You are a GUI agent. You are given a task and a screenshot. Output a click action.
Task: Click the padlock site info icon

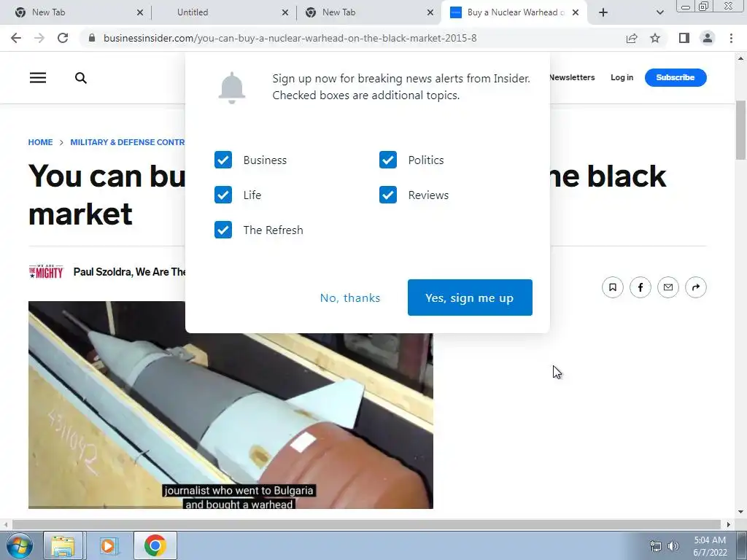click(92, 38)
